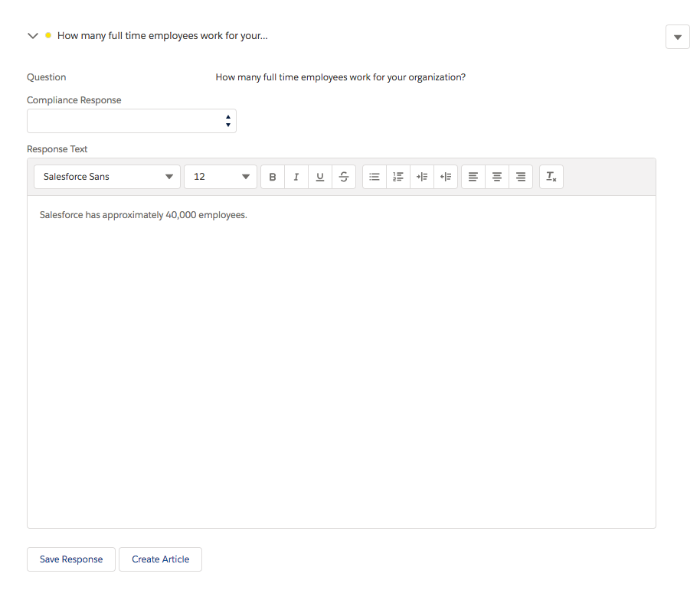Align text to the right

point(521,177)
